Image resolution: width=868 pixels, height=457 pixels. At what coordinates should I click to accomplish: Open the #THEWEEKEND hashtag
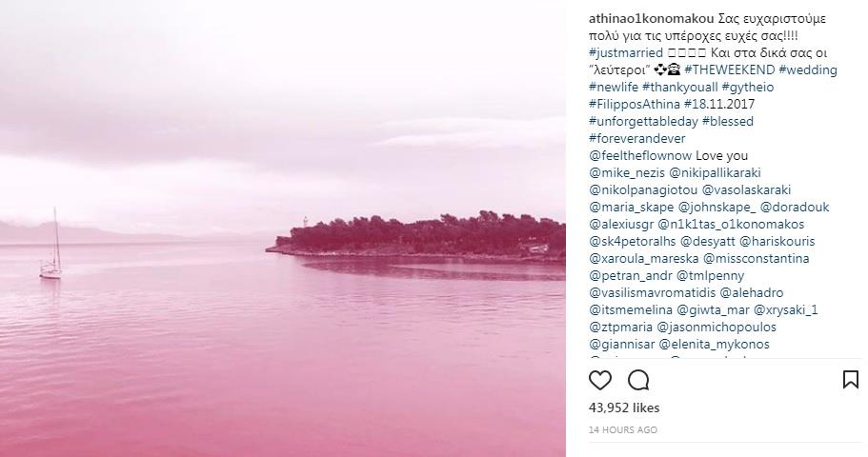coord(729,70)
